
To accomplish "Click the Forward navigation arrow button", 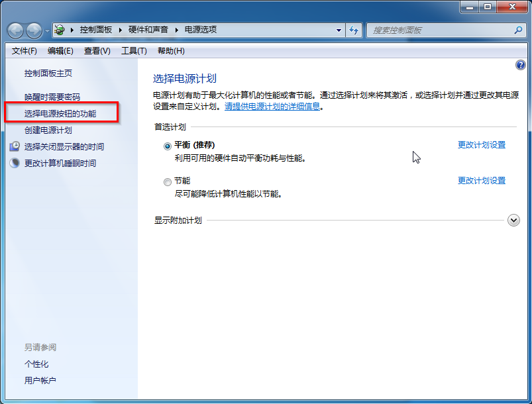I will pos(34,30).
